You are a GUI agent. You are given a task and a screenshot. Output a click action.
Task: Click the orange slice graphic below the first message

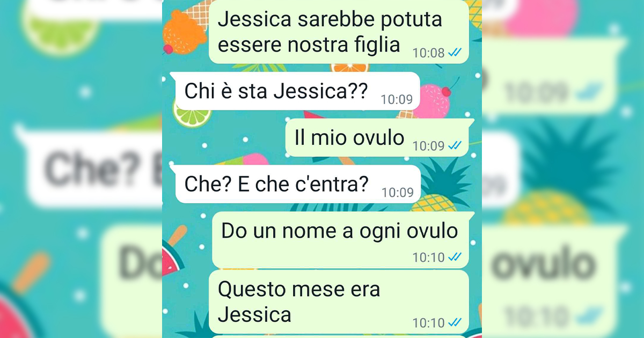coord(349,69)
